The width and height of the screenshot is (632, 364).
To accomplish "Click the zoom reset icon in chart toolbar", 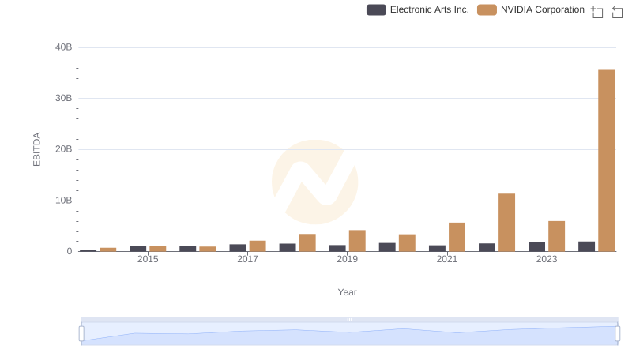I will (x=618, y=11).
